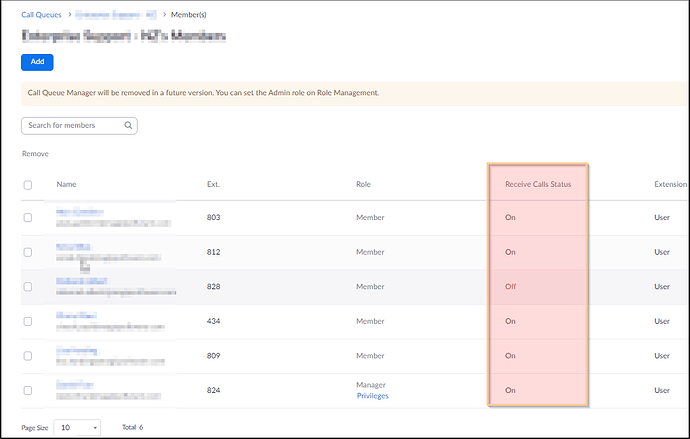690x439 pixels.
Task: Click the Manager role text in row 824
Action: 371,385
